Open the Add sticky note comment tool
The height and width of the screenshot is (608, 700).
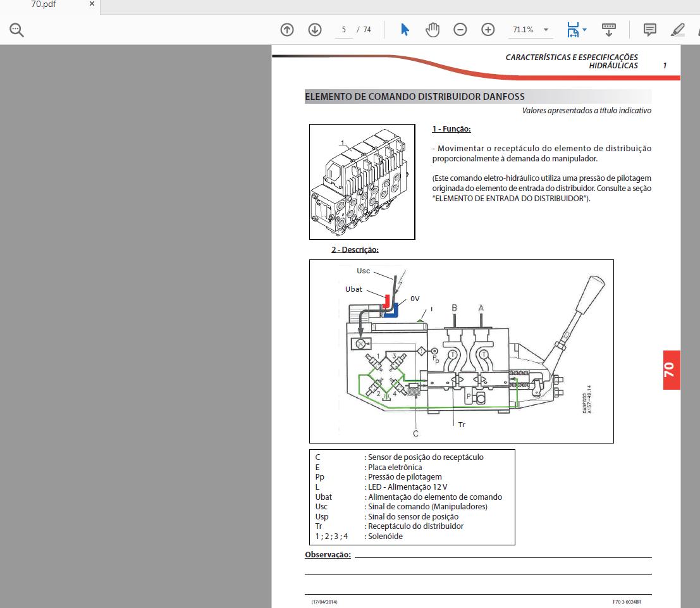[x=649, y=29]
